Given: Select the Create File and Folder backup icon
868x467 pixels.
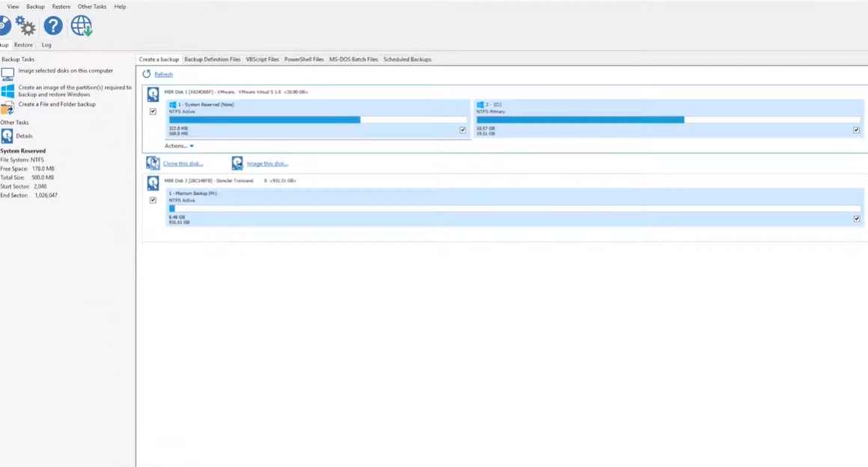Looking at the screenshot, I should tap(8, 107).
